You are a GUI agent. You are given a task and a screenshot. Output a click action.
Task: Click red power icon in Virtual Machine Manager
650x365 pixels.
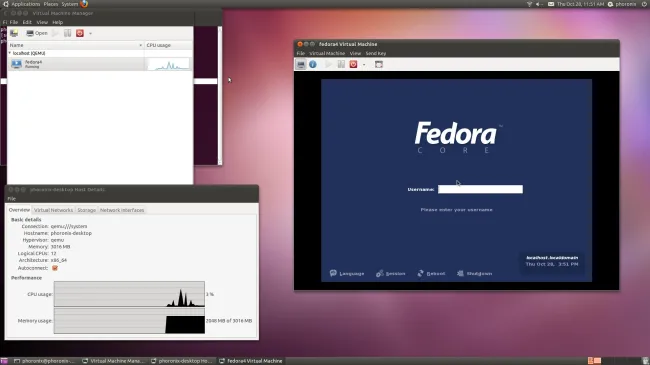tap(80, 33)
